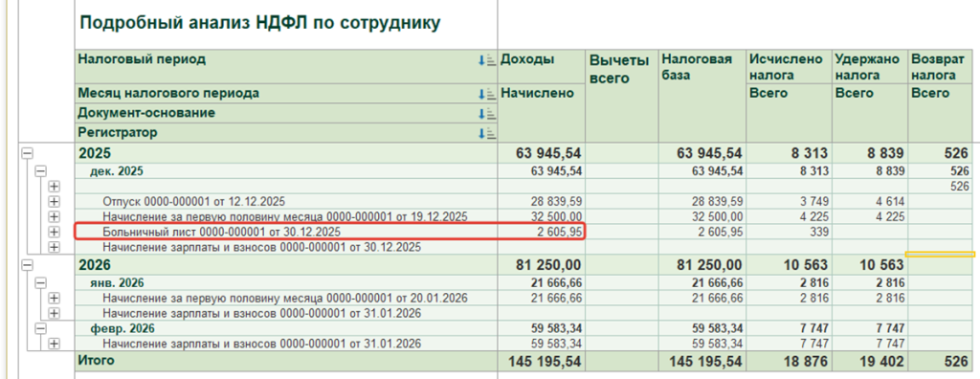Expand Начисление за первую половину от 20.01.2026

pos(54,298)
